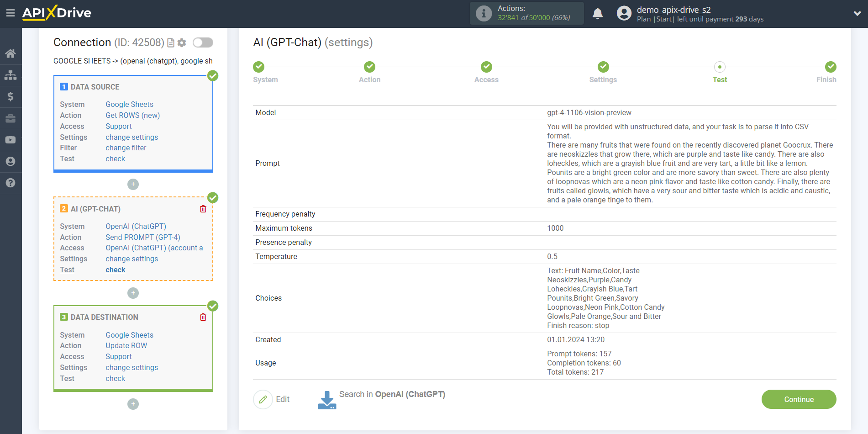Add step after Data Destination block

point(133,404)
